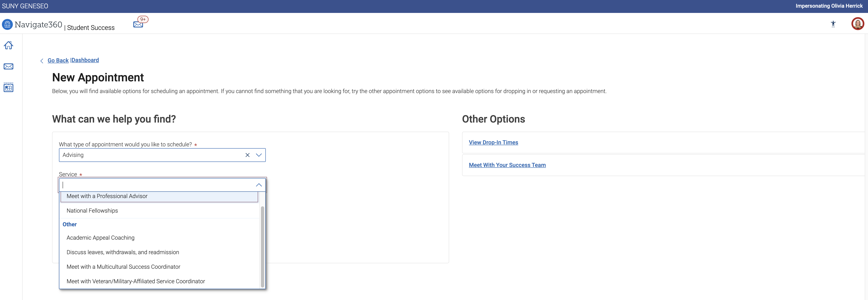This screenshot has width=868, height=300.
Task: Click Meet With Your Success Team
Action: [x=507, y=165]
